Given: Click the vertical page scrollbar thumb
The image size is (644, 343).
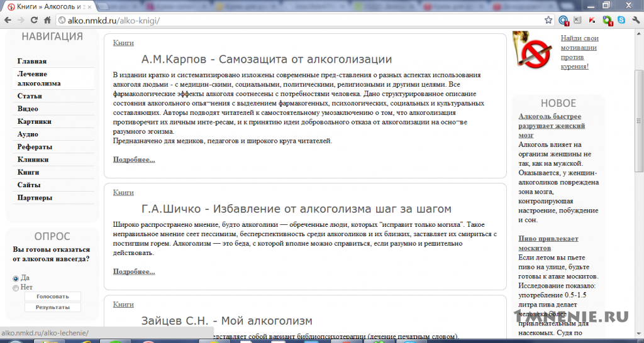Looking at the screenshot, I should pos(639,121).
